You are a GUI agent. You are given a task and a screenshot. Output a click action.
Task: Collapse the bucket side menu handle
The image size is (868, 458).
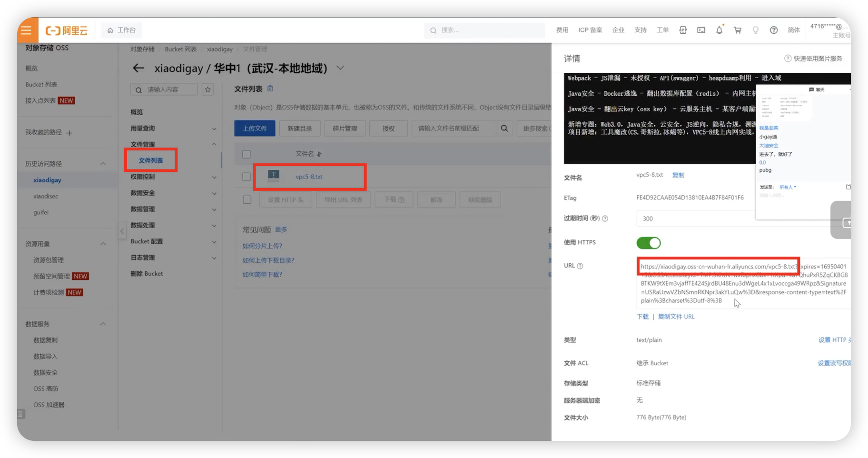tap(122, 231)
